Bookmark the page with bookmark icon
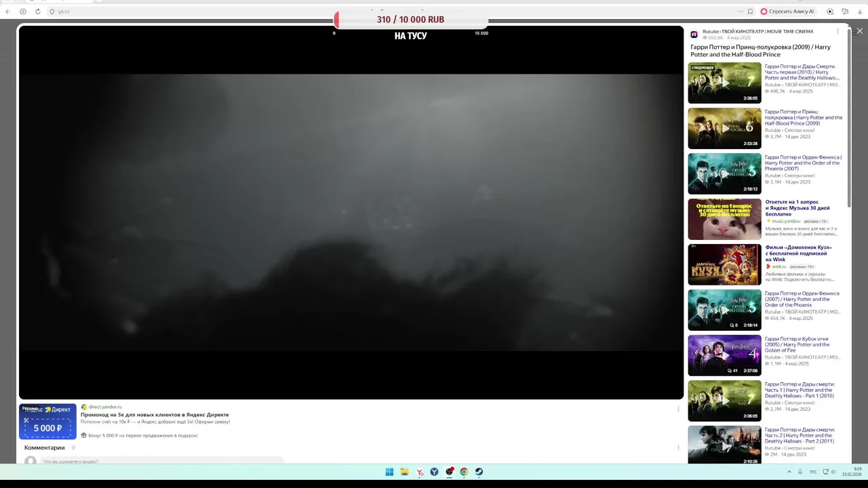868x488 pixels. click(x=750, y=12)
